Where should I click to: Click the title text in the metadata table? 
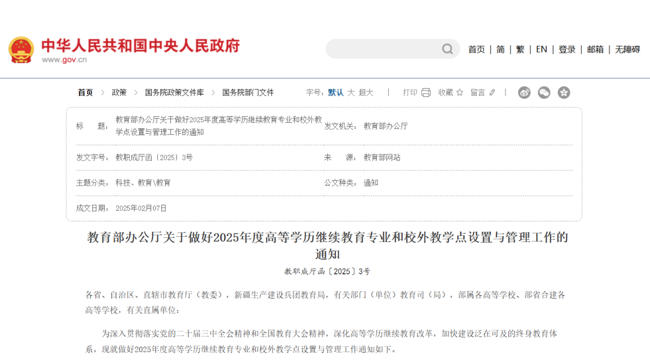(x=218, y=126)
